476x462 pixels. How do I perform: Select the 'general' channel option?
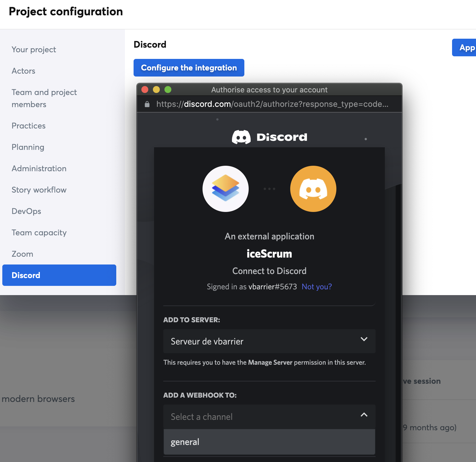coord(185,442)
